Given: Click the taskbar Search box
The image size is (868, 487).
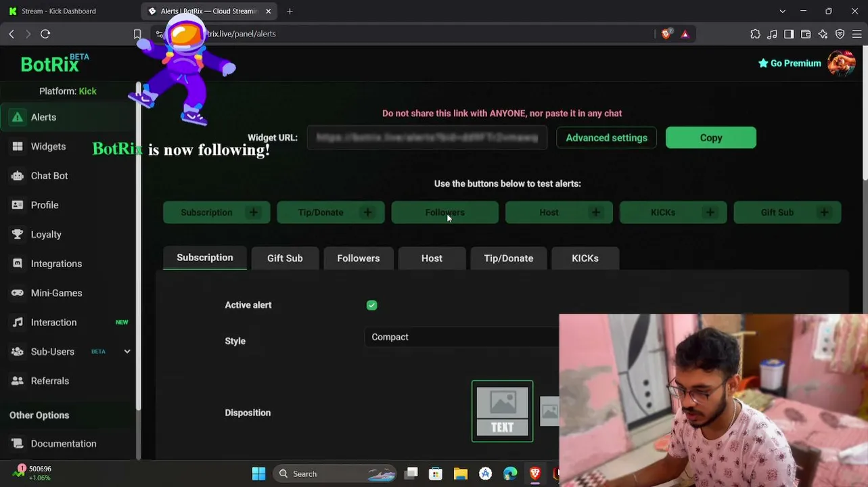Looking at the screenshot, I should tap(335, 473).
